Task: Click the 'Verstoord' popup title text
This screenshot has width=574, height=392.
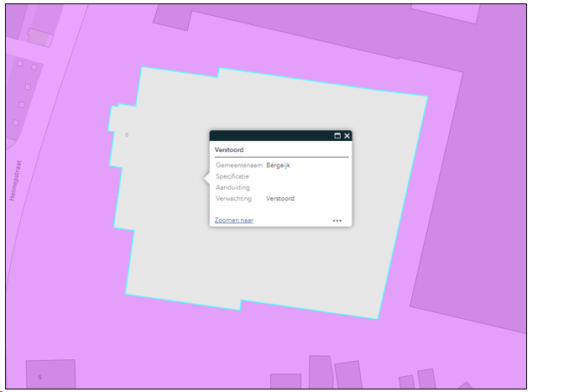Action: (229, 149)
